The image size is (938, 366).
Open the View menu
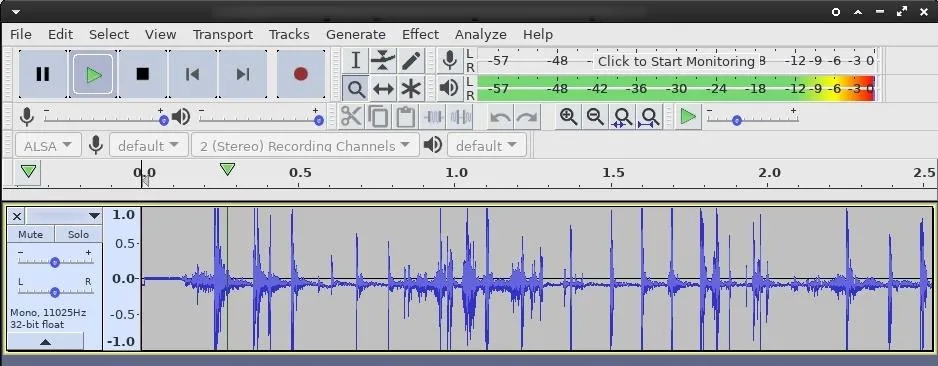pos(160,35)
